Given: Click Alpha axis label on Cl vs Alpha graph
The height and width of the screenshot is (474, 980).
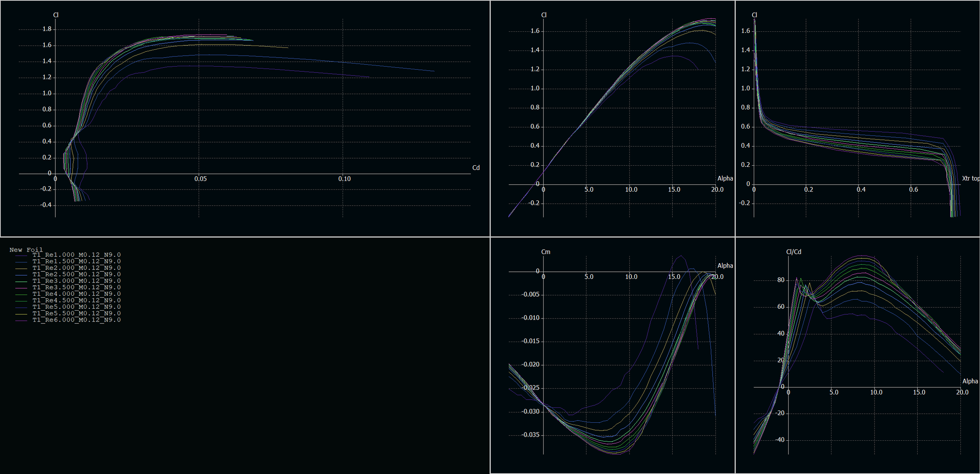Looking at the screenshot, I should 725,179.
